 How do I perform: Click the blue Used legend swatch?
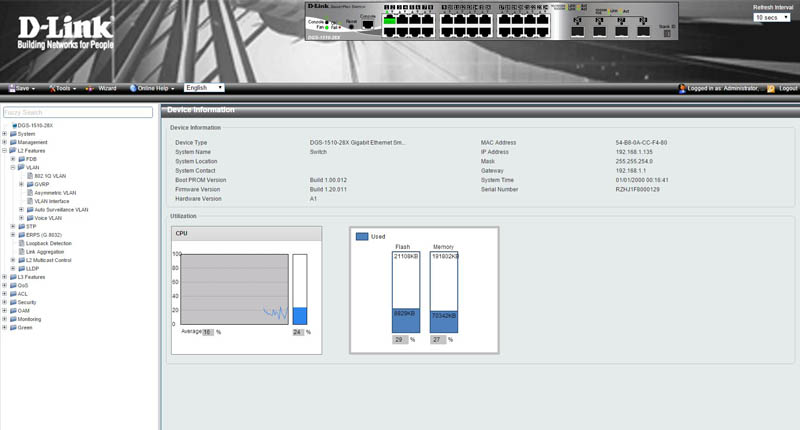click(363, 236)
